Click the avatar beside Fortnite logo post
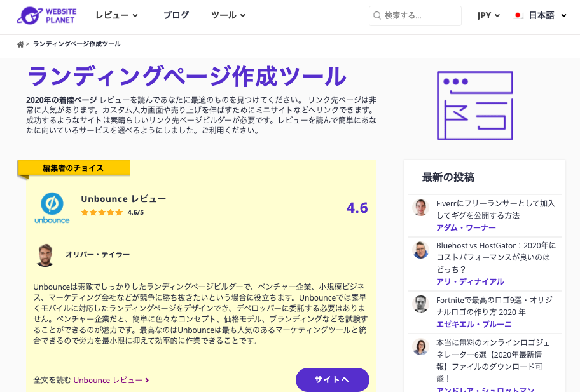The width and height of the screenshot is (580, 392). coord(420,304)
